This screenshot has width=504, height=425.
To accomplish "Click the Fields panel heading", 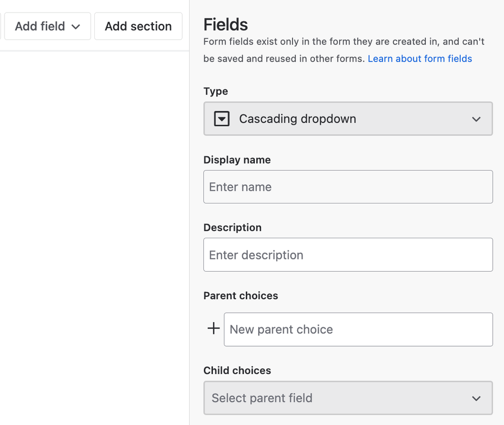I will click(x=226, y=25).
